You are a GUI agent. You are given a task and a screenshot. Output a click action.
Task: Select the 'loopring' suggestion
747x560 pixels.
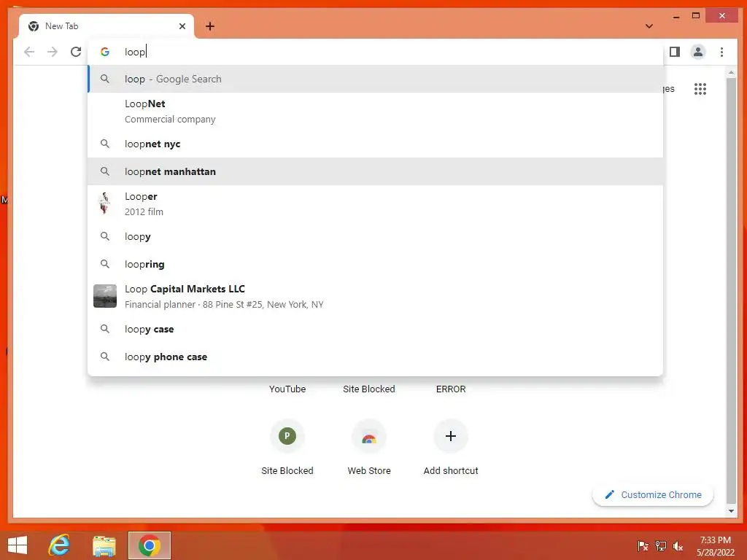coord(376,264)
